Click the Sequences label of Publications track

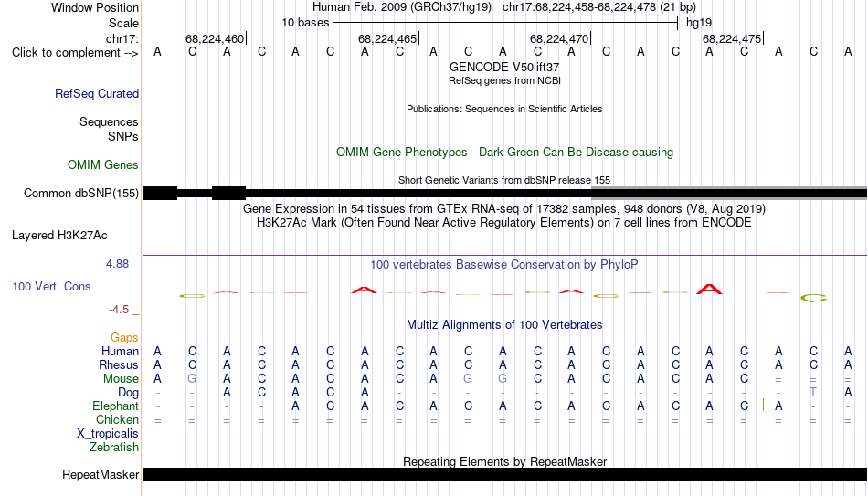(x=109, y=121)
